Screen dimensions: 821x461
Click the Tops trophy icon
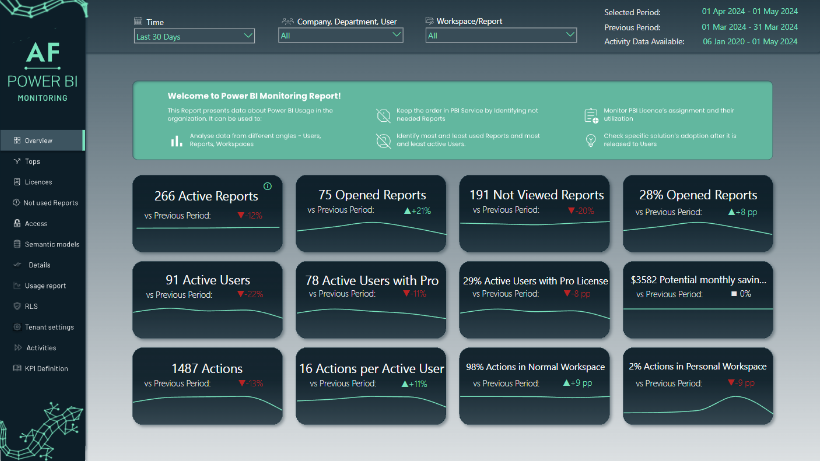[x=17, y=161]
